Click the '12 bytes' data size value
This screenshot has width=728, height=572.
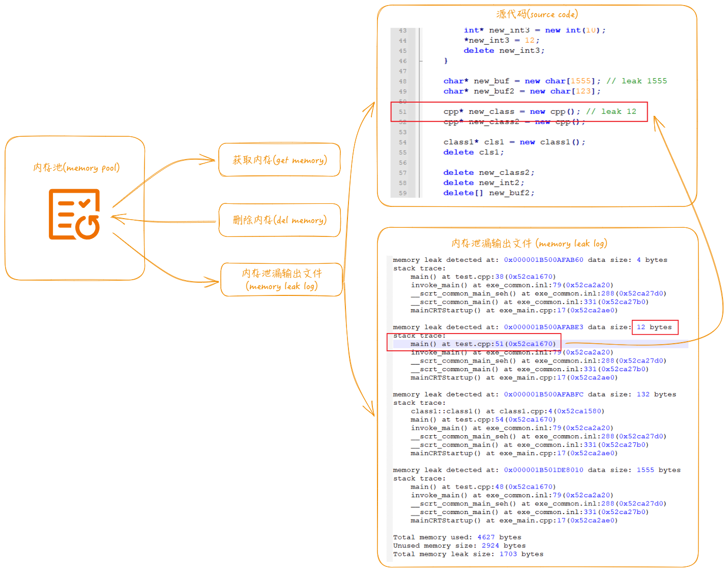(x=654, y=327)
